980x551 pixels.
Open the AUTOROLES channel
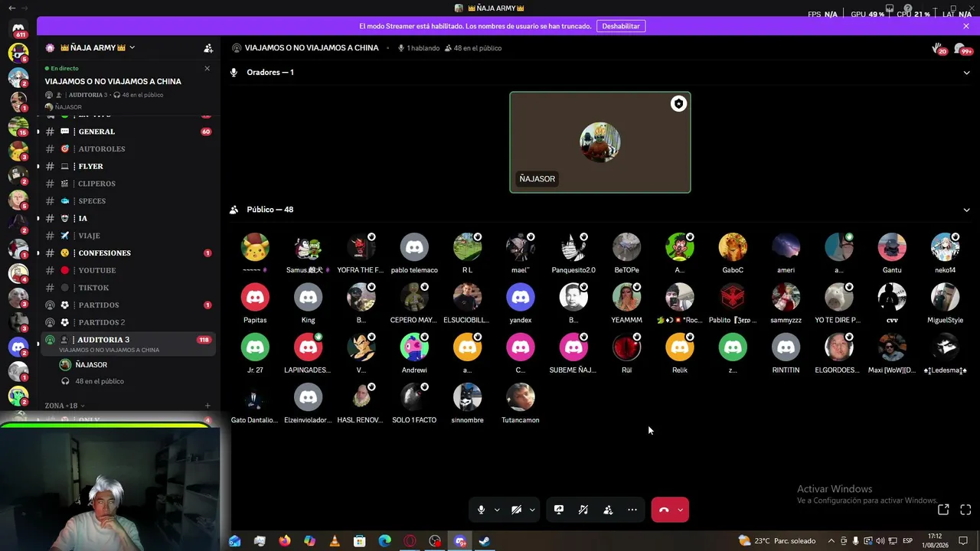pyautogui.click(x=127, y=149)
